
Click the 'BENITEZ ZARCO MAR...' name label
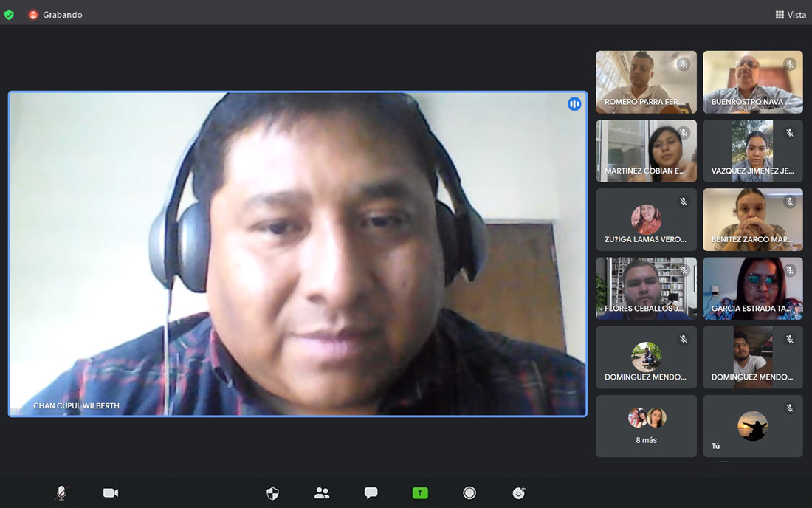(752, 239)
